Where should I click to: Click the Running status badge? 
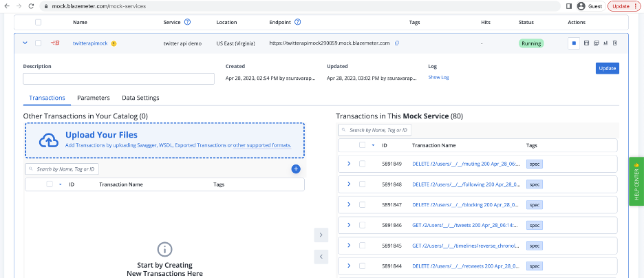(x=531, y=43)
